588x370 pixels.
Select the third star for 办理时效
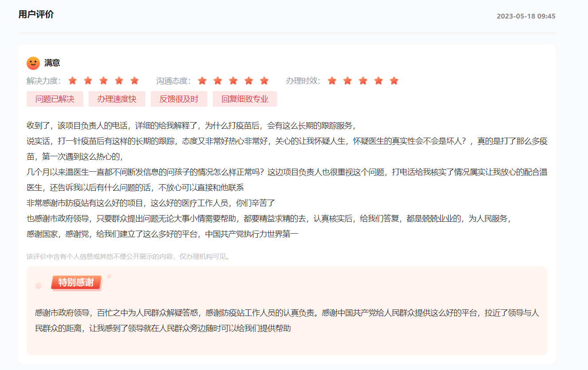point(363,81)
